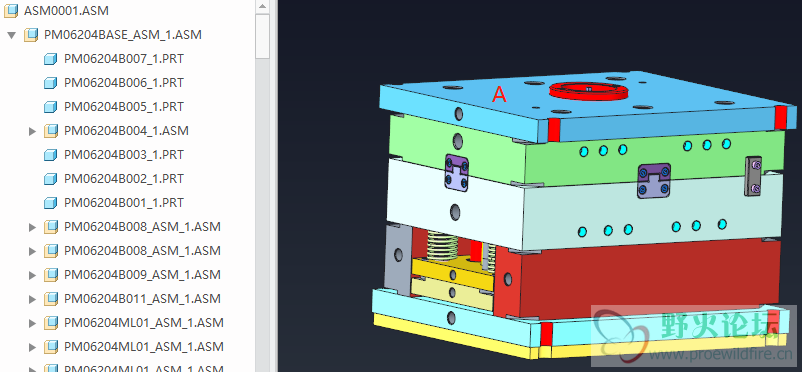Click the PM06204B001_1.PRT part icon
Screen dimensions: 802x372
tap(50, 203)
